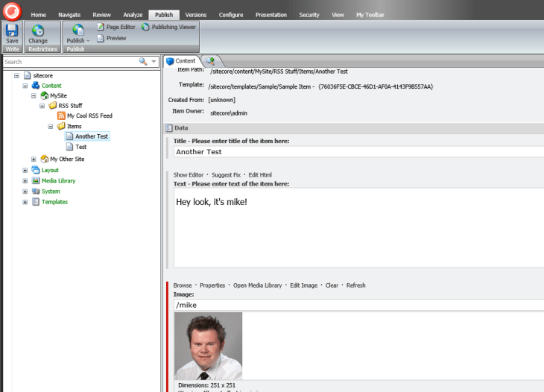544x392 pixels.
Task: Open the Presentation ribbon tab
Action: click(x=271, y=15)
